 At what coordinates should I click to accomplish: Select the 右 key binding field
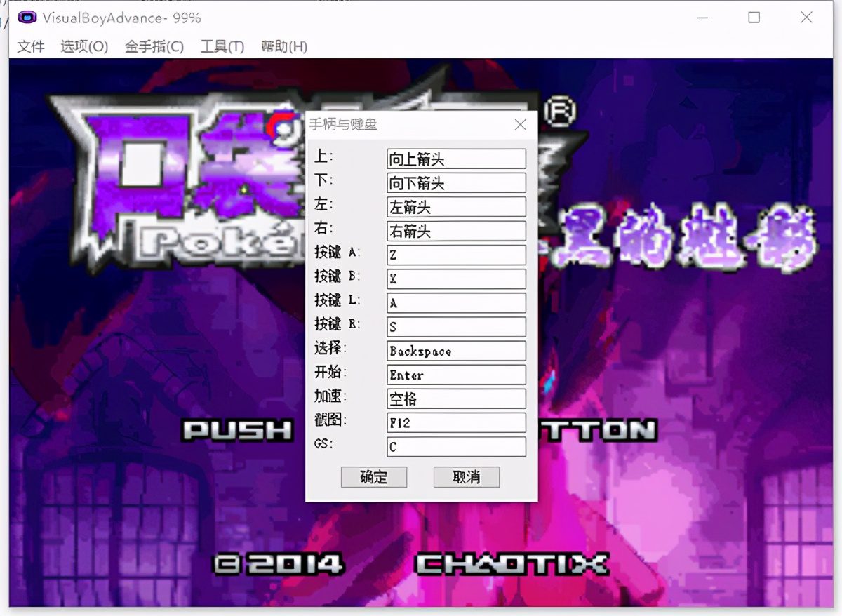coord(456,231)
